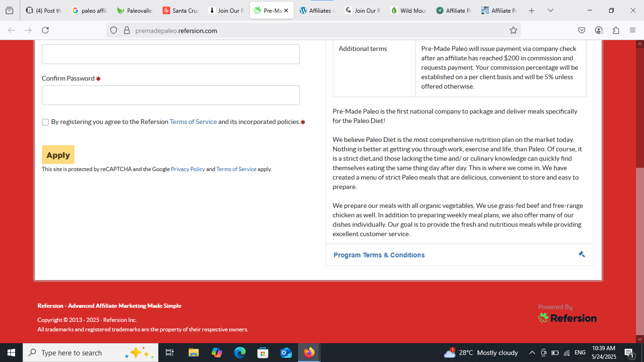Go back to previous page
644x362 pixels.
pos(11,30)
